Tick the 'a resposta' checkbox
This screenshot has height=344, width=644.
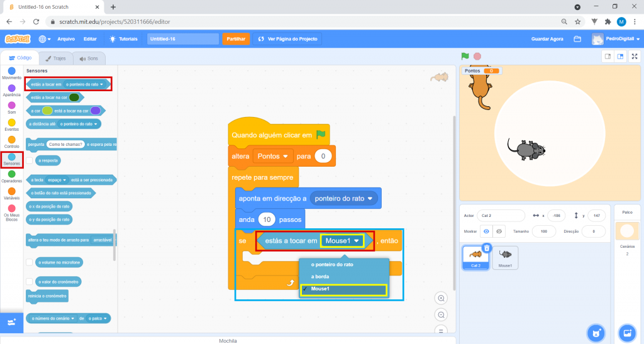[30, 160]
